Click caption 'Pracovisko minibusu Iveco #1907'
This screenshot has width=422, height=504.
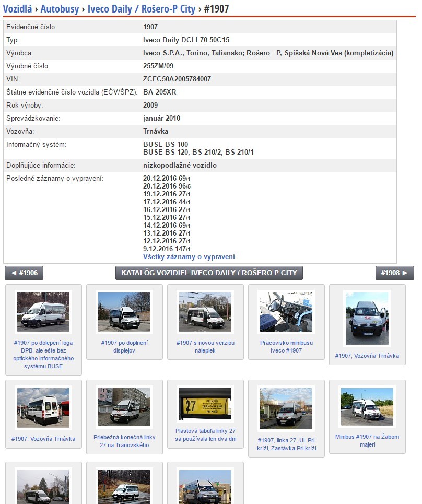286,347
